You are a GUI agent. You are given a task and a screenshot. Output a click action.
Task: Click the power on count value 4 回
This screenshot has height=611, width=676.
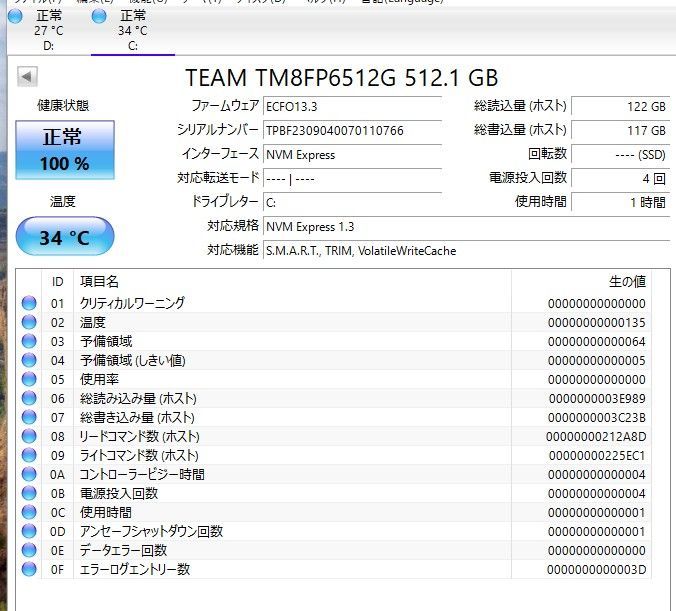620,179
